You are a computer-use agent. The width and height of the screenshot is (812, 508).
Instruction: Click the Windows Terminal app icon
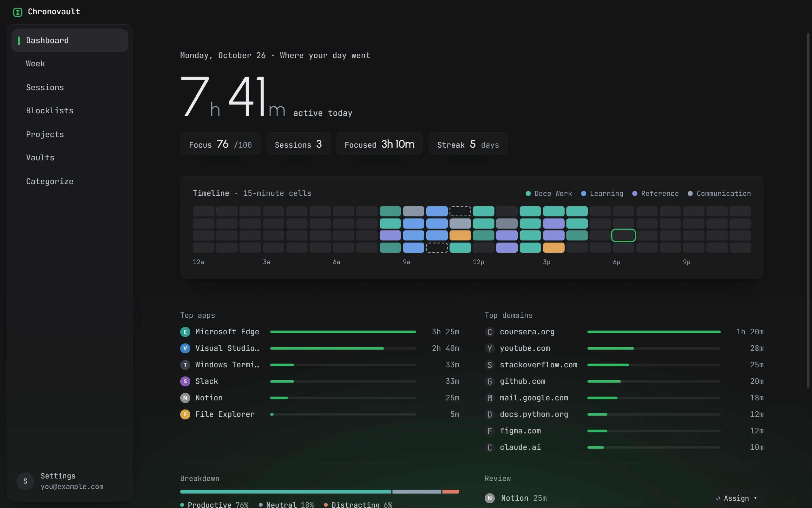tap(185, 365)
